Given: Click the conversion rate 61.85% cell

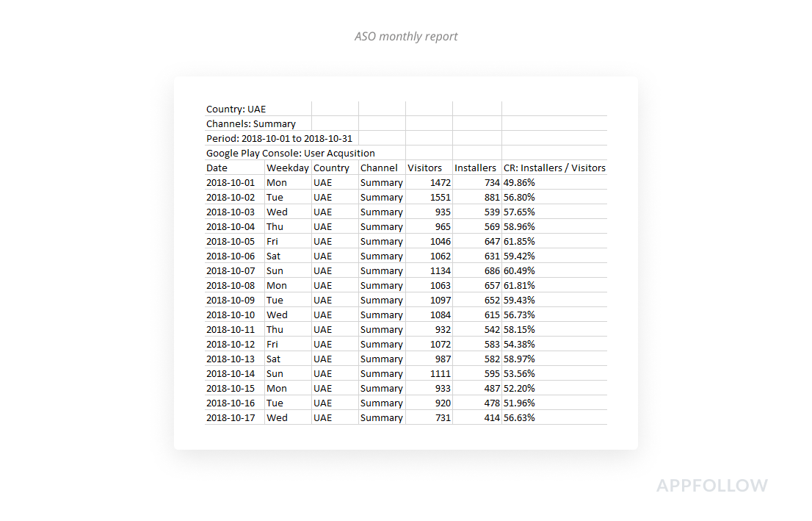Looking at the screenshot, I should 520,242.
